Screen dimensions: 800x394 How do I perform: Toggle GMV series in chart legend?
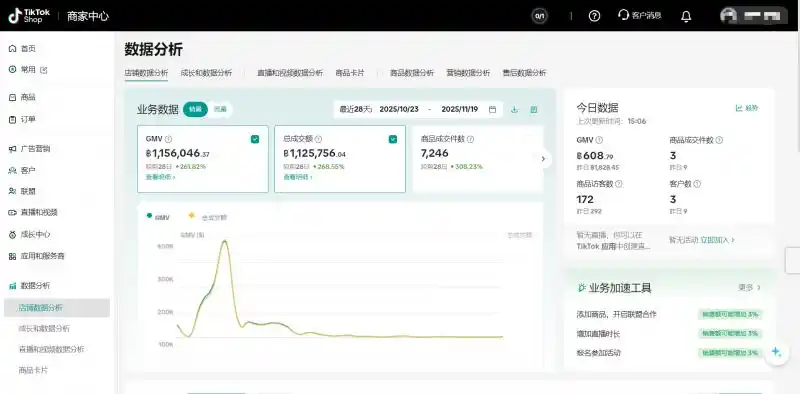tap(158, 217)
